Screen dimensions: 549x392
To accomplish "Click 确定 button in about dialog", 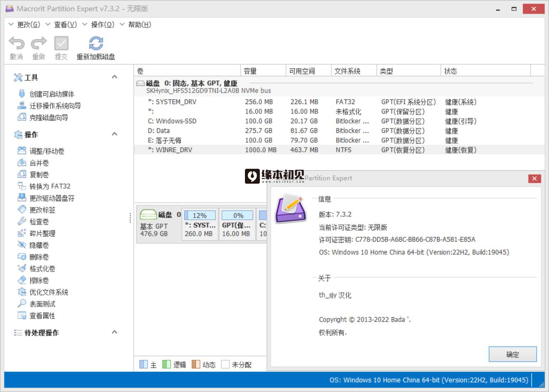I will [x=512, y=354].
